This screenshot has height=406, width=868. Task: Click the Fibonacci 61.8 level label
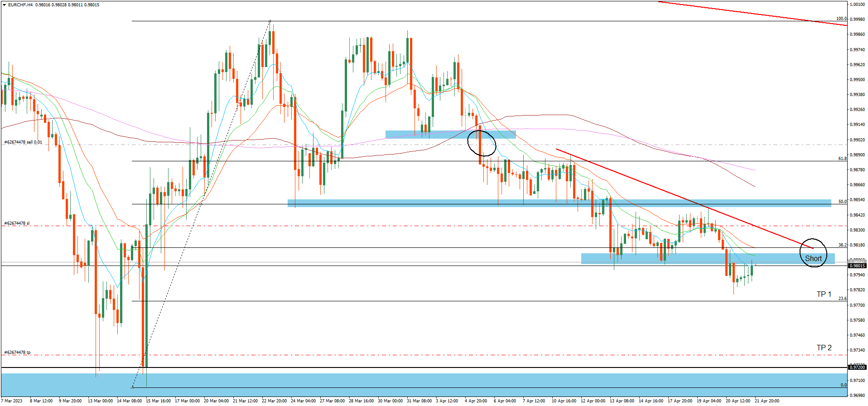pyautogui.click(x=842, y=159)
